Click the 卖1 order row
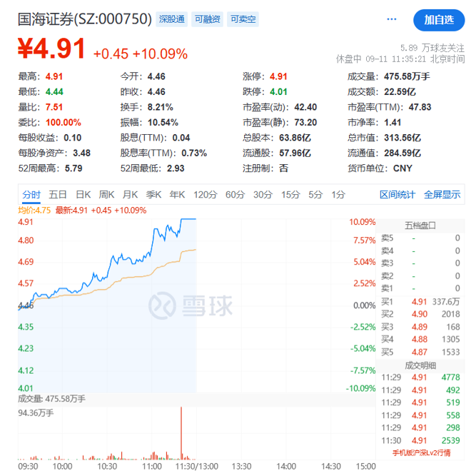The height and width of the screenshot is (476, 476). click(x=420, y=288)
